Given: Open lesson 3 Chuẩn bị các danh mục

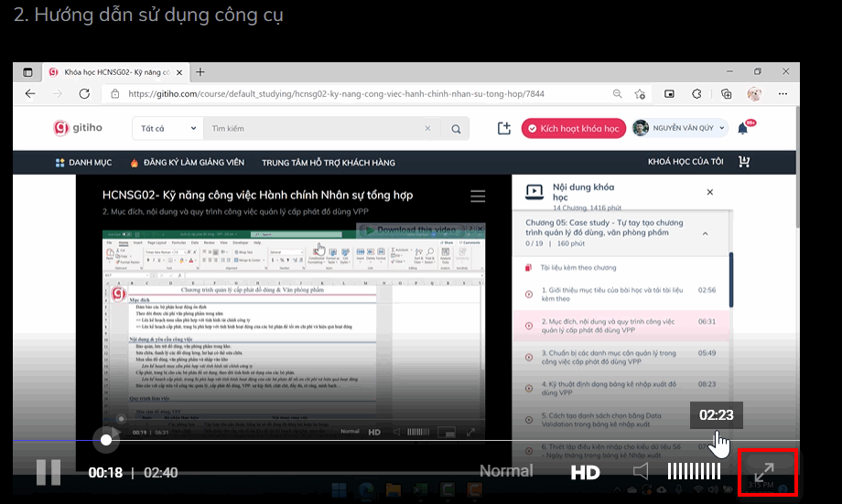Looking at the screenshot, I should pyautogui.click(x=621, y=357).
